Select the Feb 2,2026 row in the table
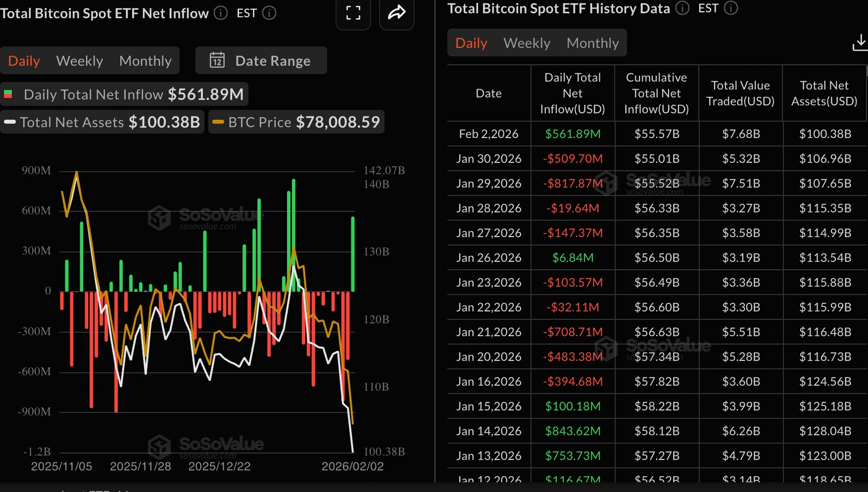Viewport: 868px width, 492px height. (622, 133)
